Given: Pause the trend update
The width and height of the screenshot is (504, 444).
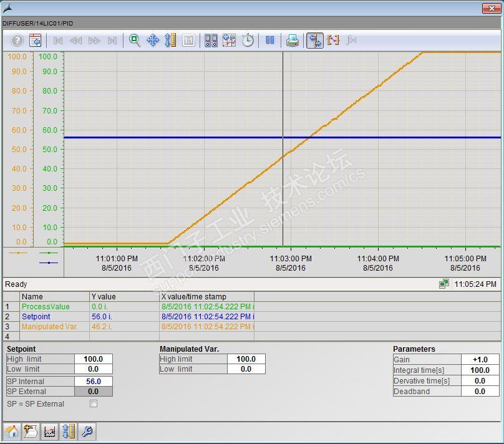Looking at the screenshot, I should point(270,41).
